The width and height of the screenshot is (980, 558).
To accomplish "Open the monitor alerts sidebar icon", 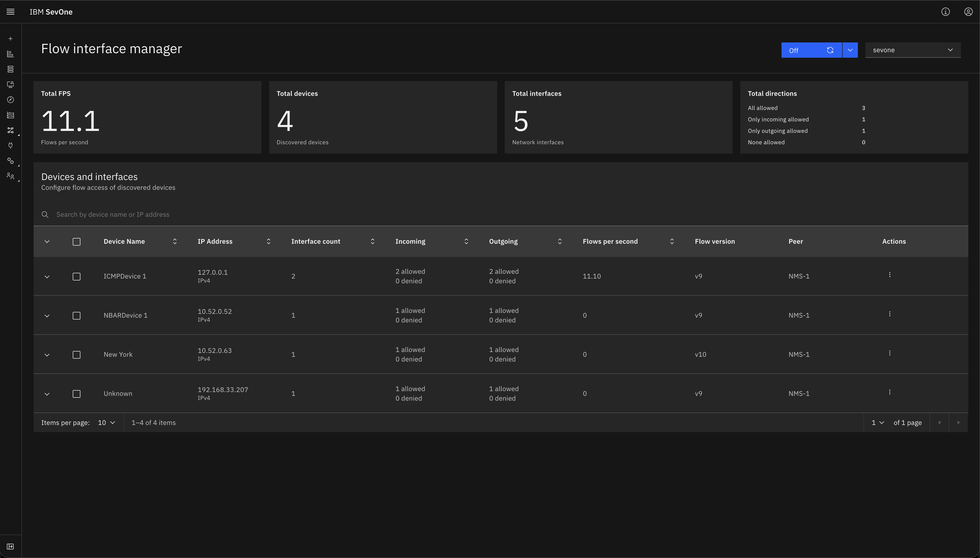I will 10,84.
